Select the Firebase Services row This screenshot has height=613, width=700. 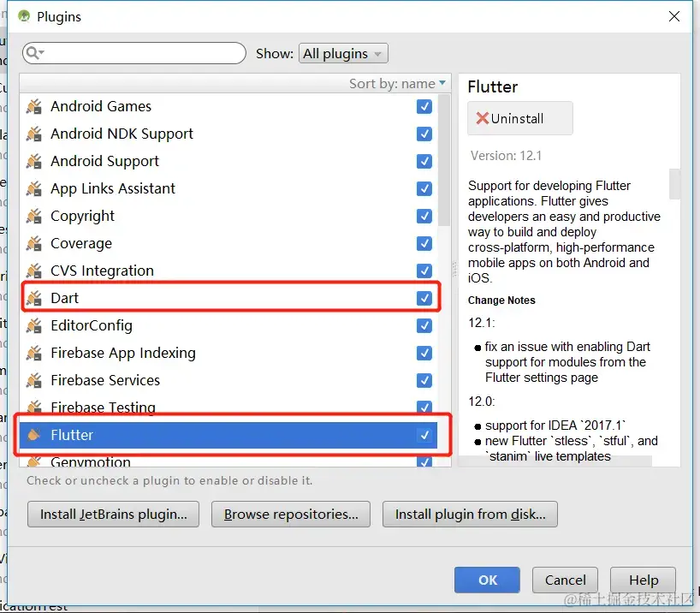tap(228, 380)
